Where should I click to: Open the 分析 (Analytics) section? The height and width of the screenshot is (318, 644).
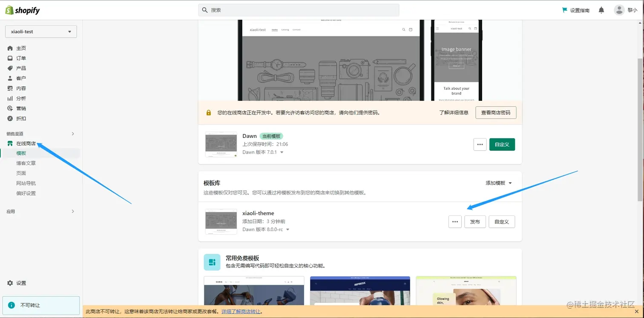(21, 98)
